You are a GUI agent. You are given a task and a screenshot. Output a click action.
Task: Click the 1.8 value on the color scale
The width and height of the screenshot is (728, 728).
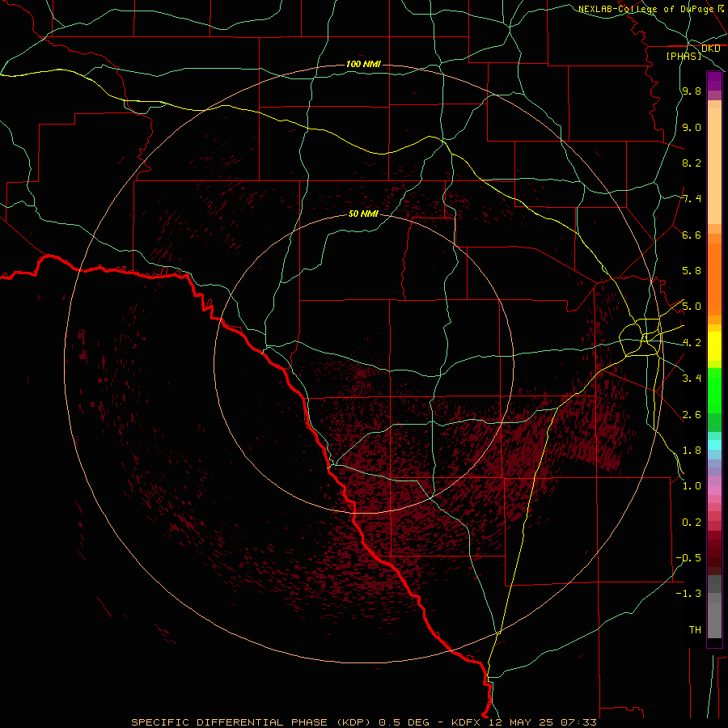click(692, 451)
